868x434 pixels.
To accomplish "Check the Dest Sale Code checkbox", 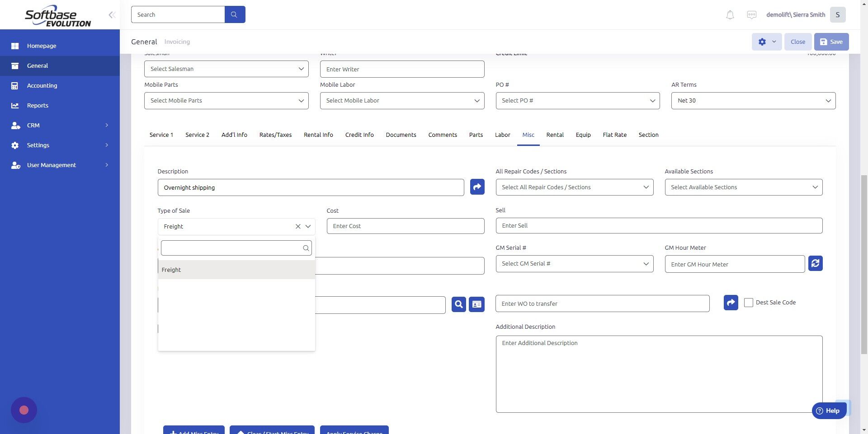I will pyautogui.click(x=749, y=302).
